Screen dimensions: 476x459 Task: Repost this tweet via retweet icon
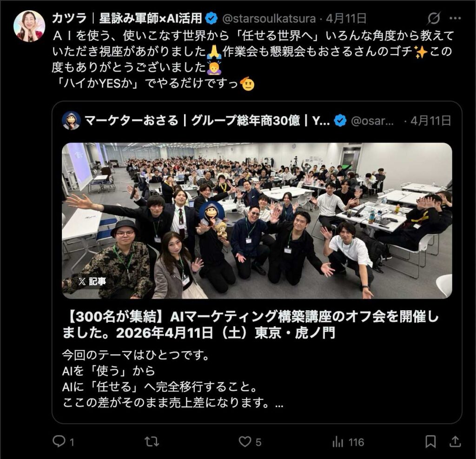pos(152,442)
